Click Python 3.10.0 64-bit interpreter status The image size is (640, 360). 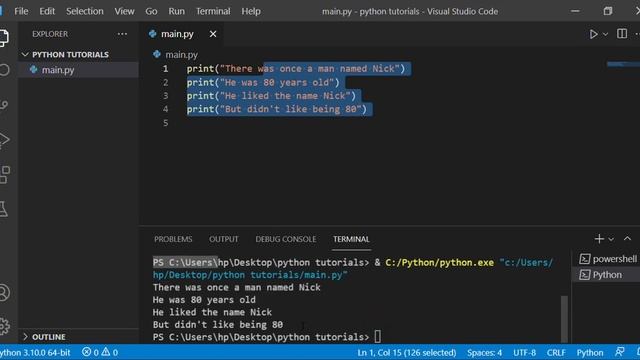(36, 352)
